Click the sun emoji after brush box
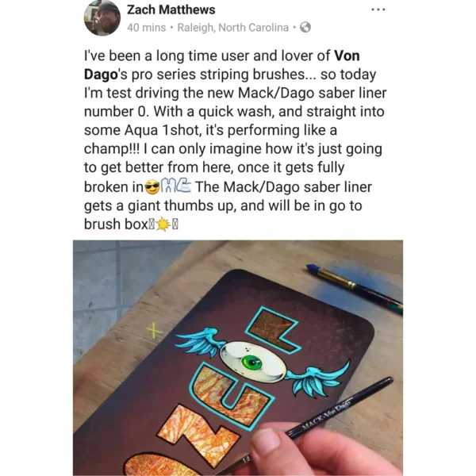The image size is (476, 476). click(163, 225)
